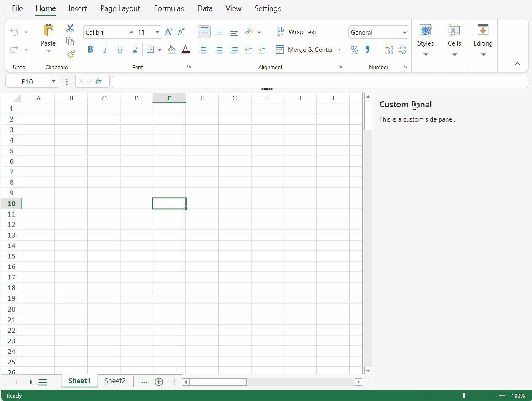Toggle Align Left for the cell

tap(204, 50)
